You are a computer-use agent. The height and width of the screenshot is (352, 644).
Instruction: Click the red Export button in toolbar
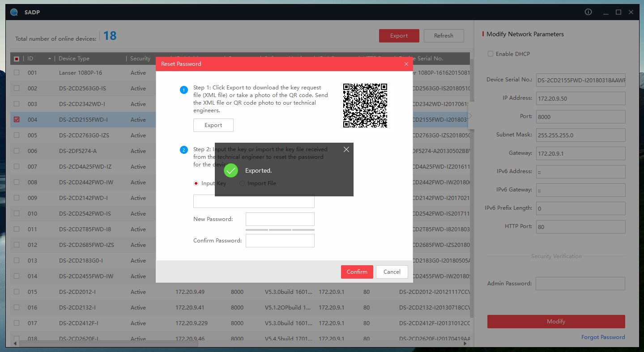(399, 36)
